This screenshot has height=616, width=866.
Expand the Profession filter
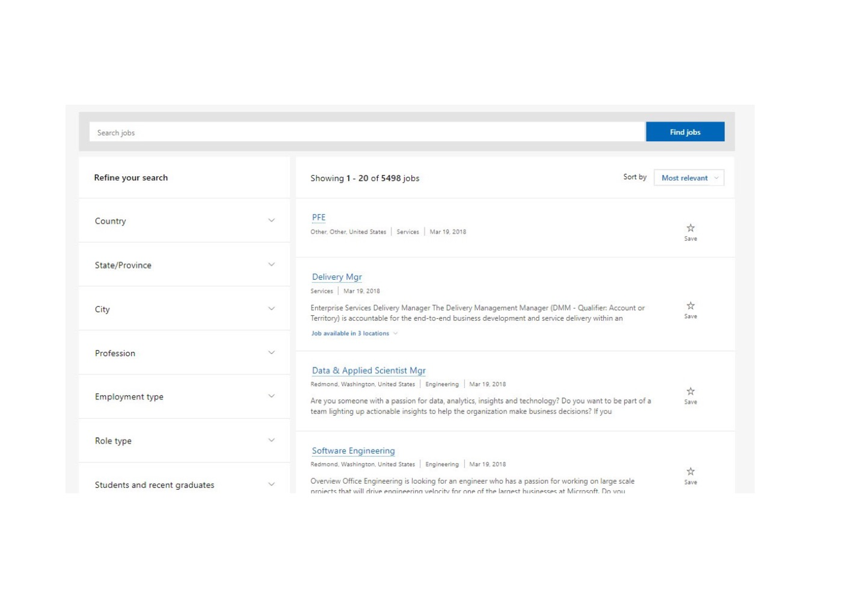[x=184, y=352]
